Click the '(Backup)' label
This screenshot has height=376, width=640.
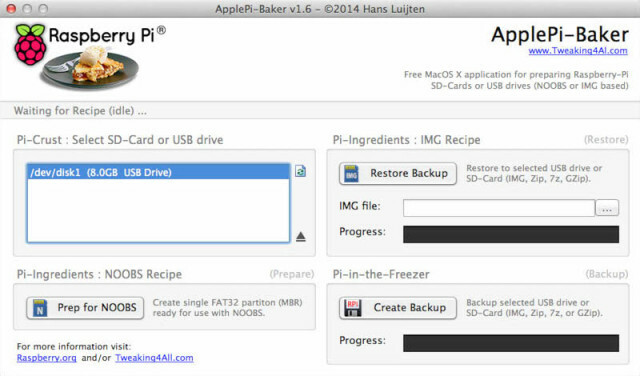pyautogui.click(x=607, y=274)
